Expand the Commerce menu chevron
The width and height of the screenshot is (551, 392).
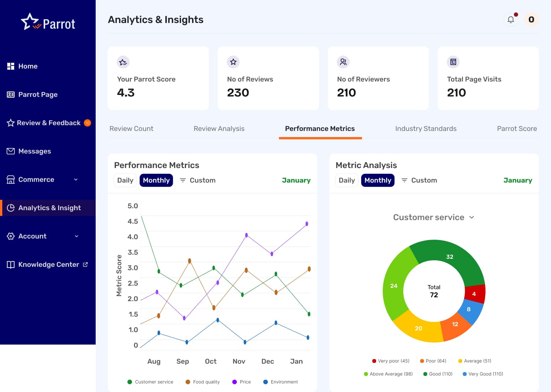point(76,180)
